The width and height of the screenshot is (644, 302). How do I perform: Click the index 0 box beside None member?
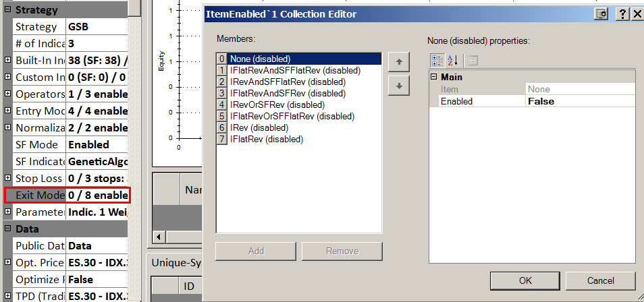tap(221, 59)
